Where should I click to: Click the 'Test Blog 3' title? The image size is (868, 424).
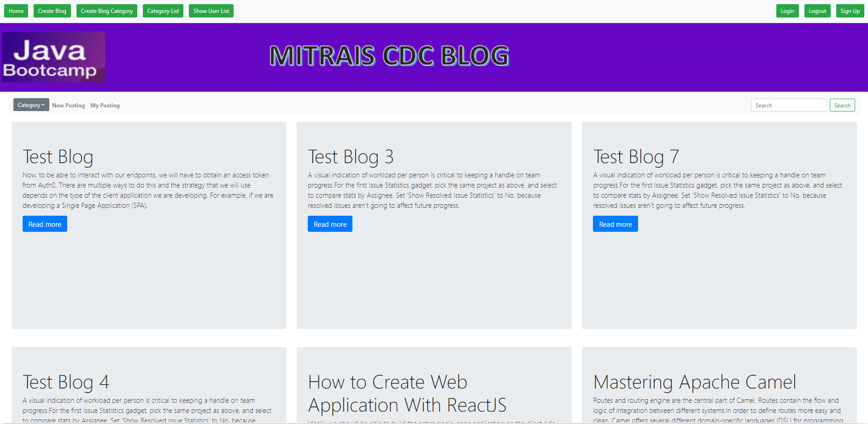351,157
